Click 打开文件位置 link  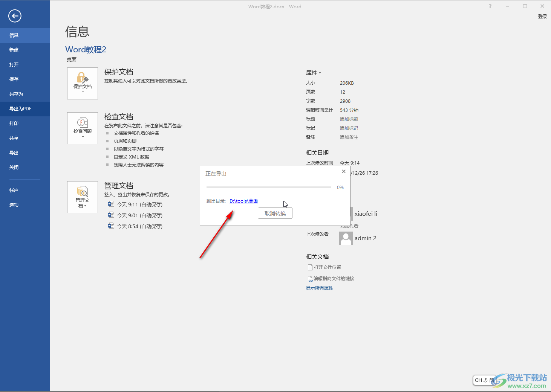coord(328,267)
